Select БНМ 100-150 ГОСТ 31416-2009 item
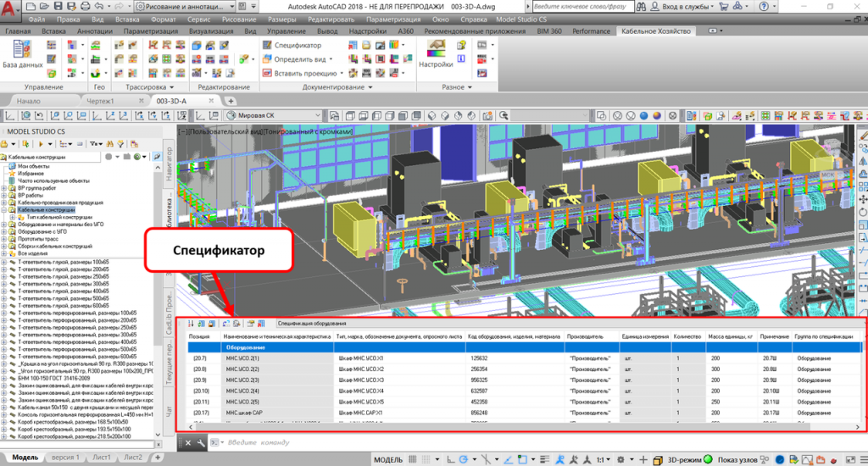 [54, 378]
